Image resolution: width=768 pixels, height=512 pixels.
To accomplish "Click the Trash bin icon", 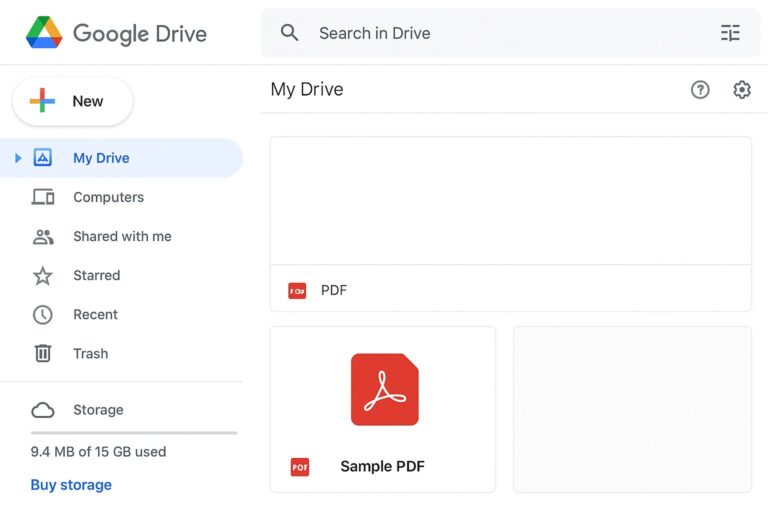I will [43, 353].
